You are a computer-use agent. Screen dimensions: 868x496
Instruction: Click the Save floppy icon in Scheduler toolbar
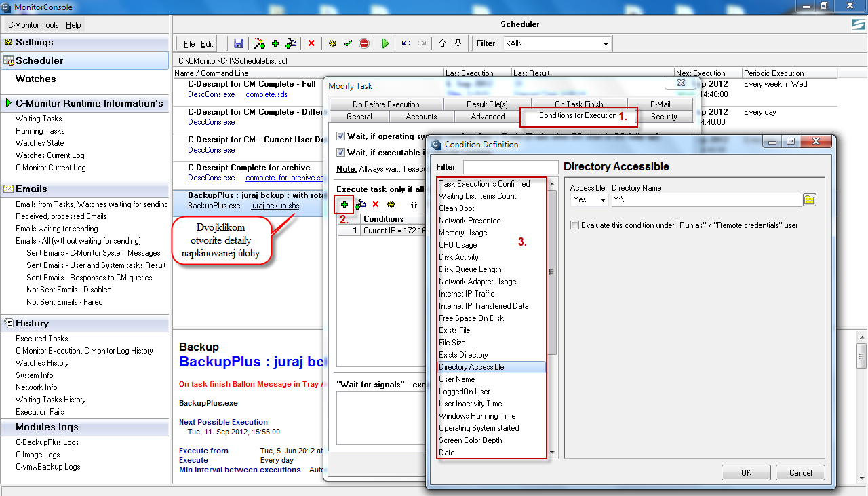tap(239, 43)
